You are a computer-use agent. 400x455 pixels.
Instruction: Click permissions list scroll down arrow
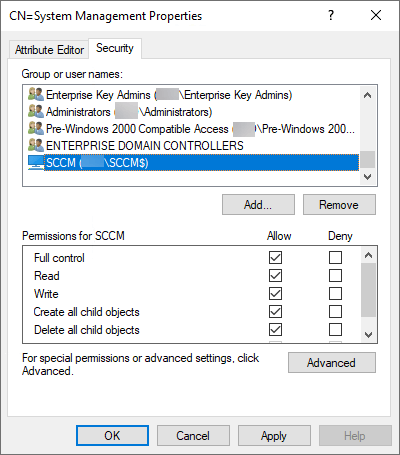coord(368,334)
